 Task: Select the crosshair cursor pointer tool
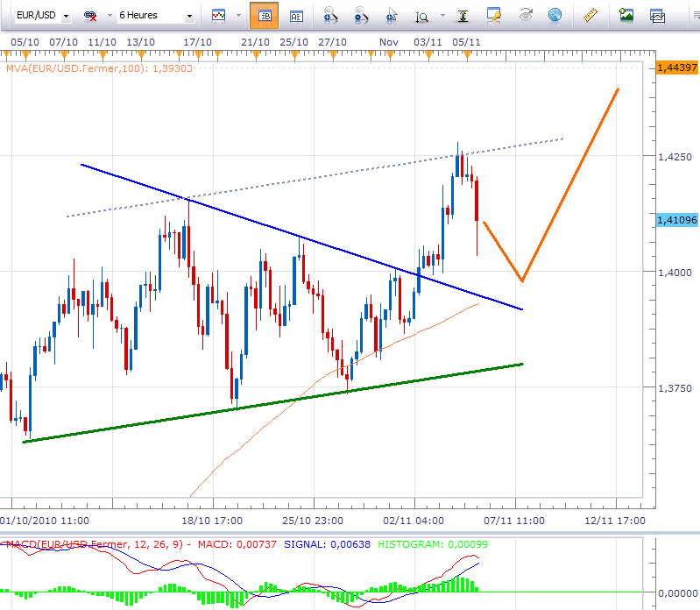coord(392,16)
